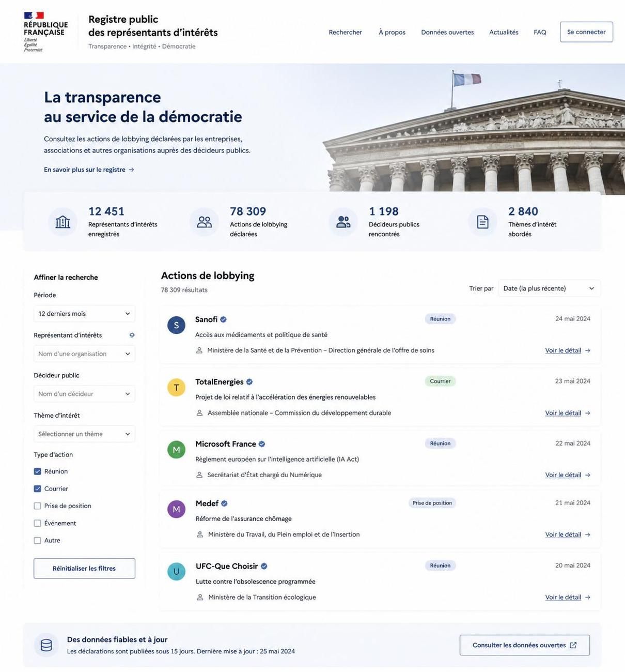Viewport: 625px width, 672px height.
Task: Click the verified badge next to Microsoft France
Action: pyautogui.click(x=262, y=444)
